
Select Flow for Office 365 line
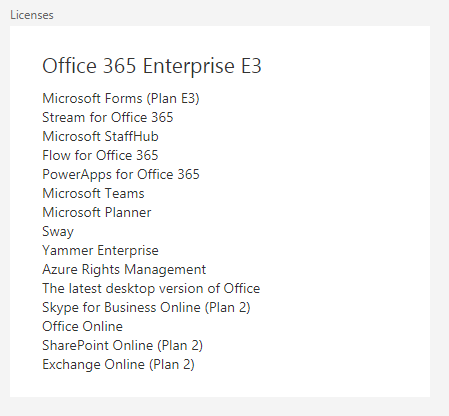click(x=100, y=155)
